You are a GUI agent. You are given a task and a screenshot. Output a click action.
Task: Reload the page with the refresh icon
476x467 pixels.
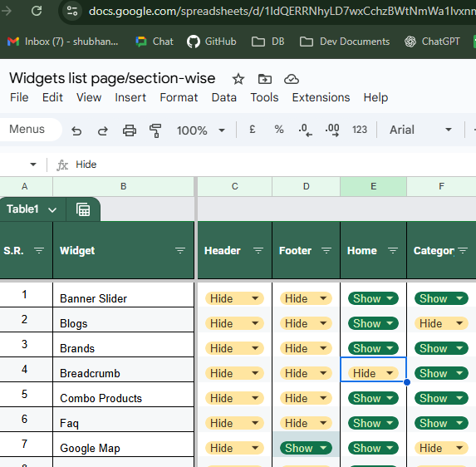37,12
